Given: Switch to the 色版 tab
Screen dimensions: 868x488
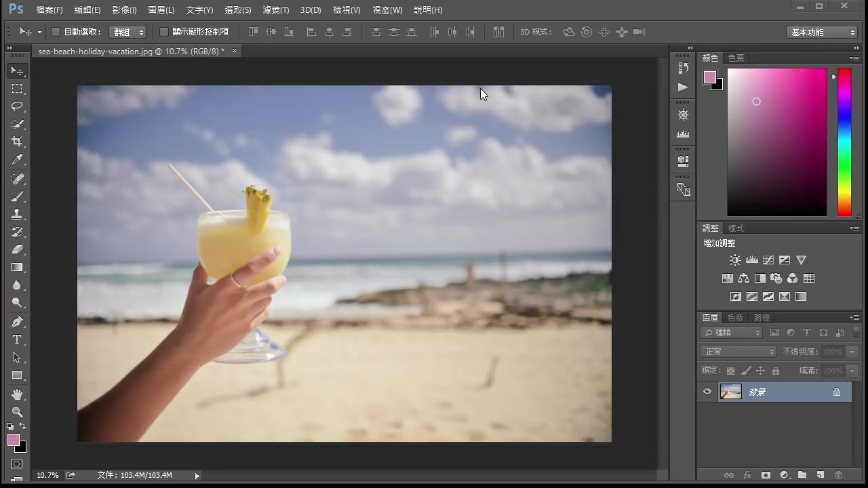Looking at the screenshot, I should pos(735,317).
